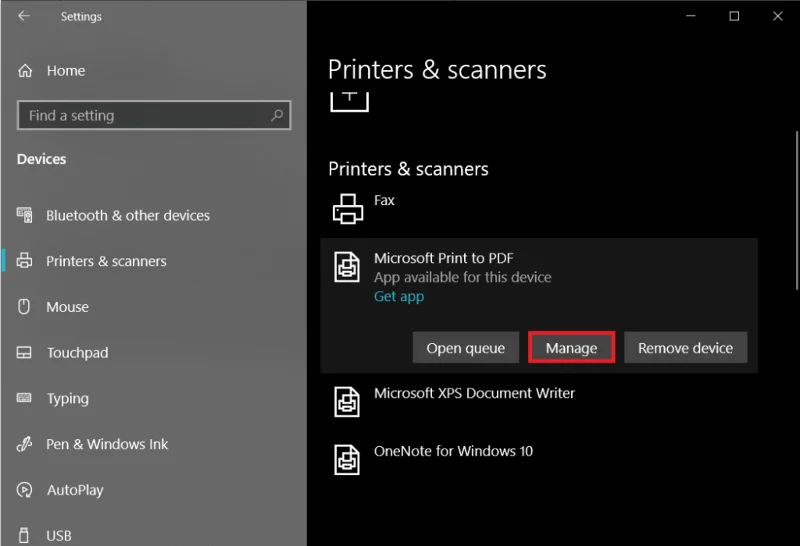Click the vertical scrollbar thumb

(x=797, y=211)
